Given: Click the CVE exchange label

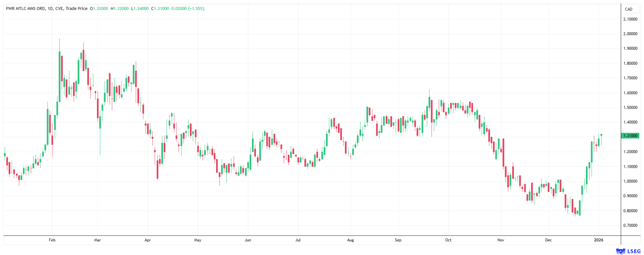Looking at the screenshot, I should [x=60, y=8].
